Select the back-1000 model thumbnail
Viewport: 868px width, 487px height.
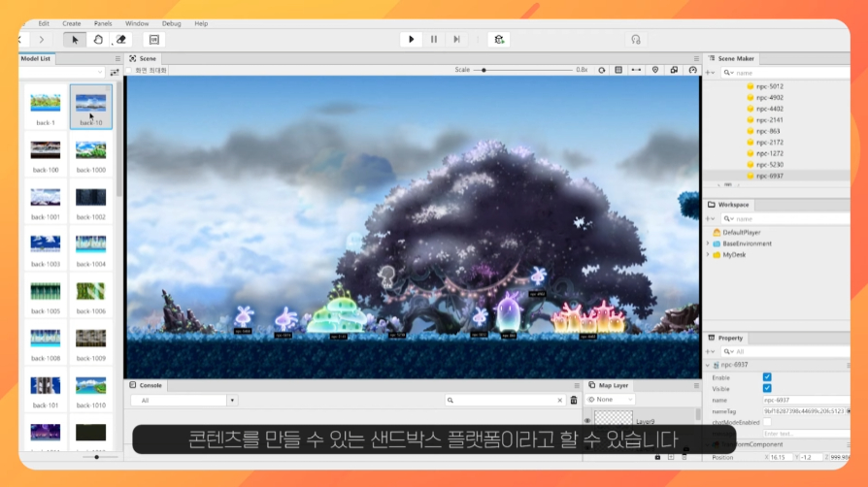91,154
